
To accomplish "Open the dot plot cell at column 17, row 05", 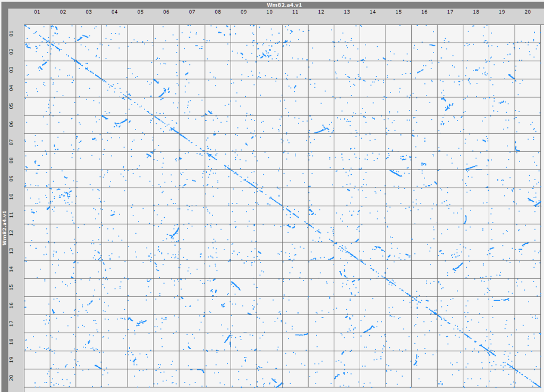I will [x=450, y=106].
